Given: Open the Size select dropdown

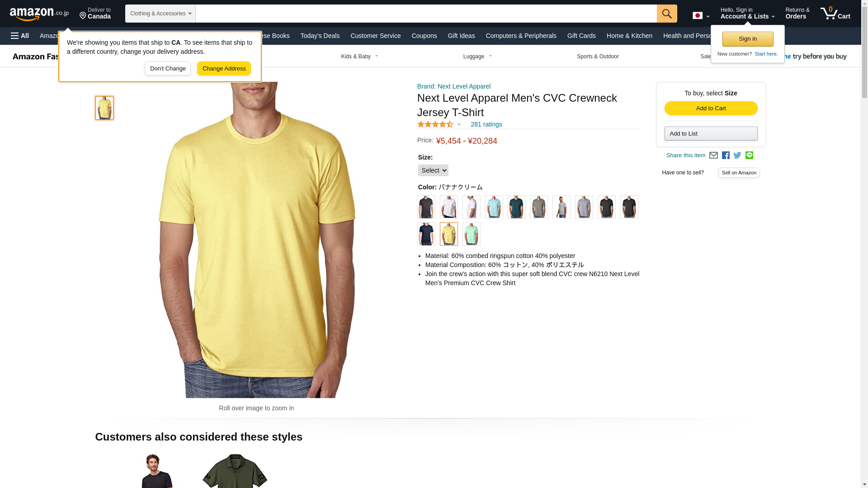Looking at the screenshot, I should [x=433, y=170].
